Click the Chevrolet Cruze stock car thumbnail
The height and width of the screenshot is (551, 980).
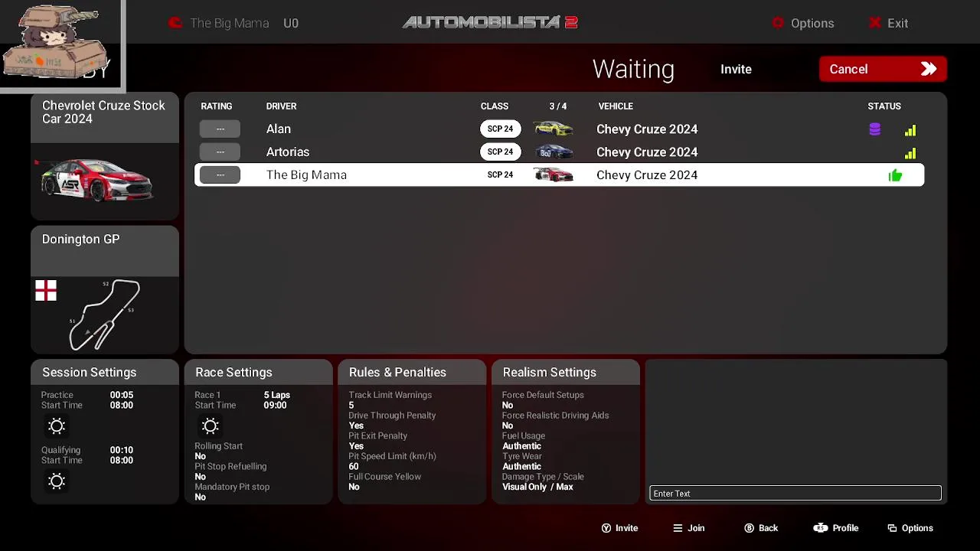point(96,181)
